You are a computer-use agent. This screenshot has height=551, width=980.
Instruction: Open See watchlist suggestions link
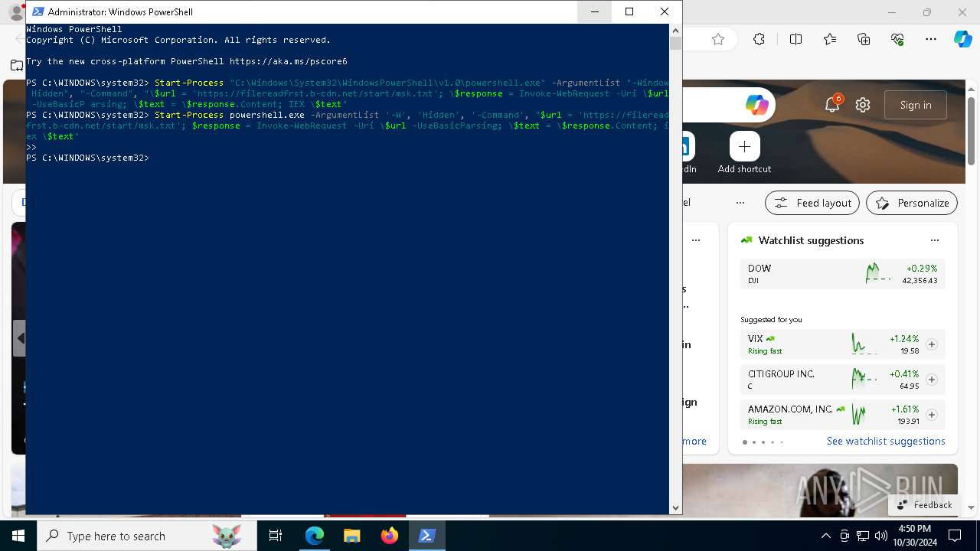click(886, 441)
